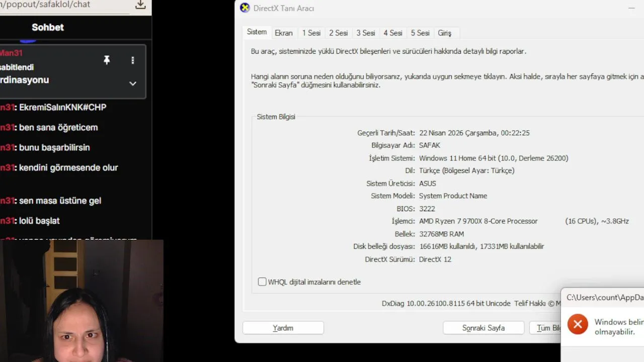
Task: Click DirectX version value "DirectX 12"
Action: (x=435, y=259)
